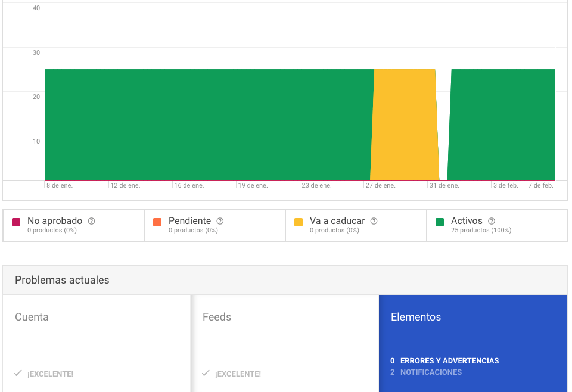Screen dimensions: 572x392
Task: Click the 8 de ene. axis label
Action: [x=60, y=186]
